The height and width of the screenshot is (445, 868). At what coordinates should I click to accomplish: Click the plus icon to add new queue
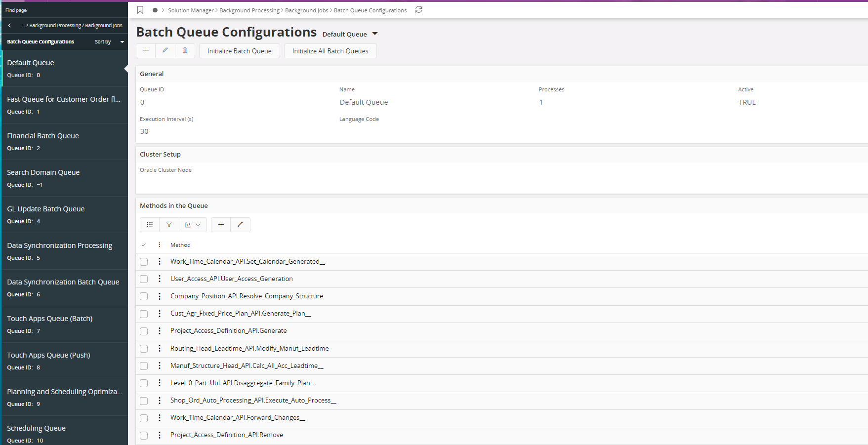(x=146, y=50)
